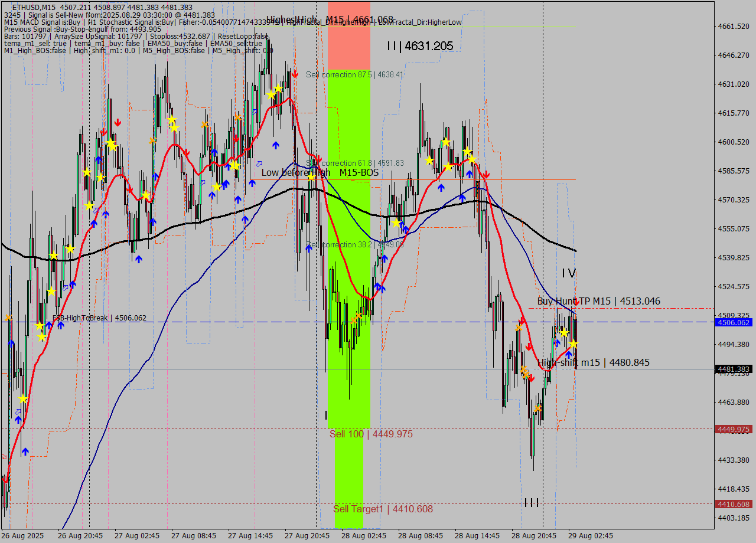Select the Sell 100 4449.975 label

click(x=371, y=434)
